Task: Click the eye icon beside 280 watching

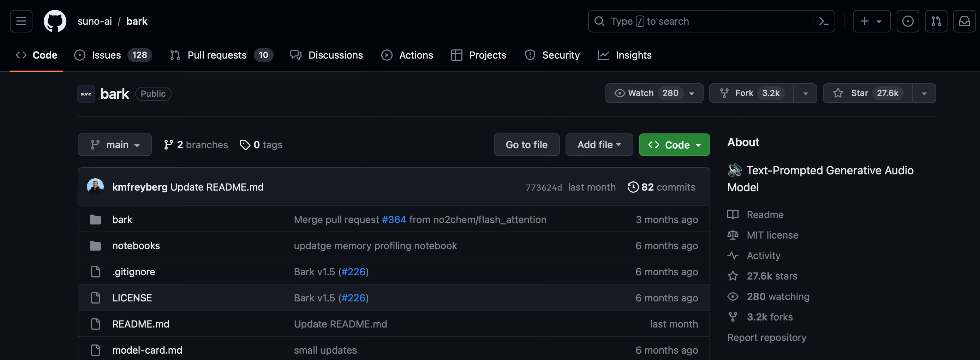Action: tap(733, 296)
